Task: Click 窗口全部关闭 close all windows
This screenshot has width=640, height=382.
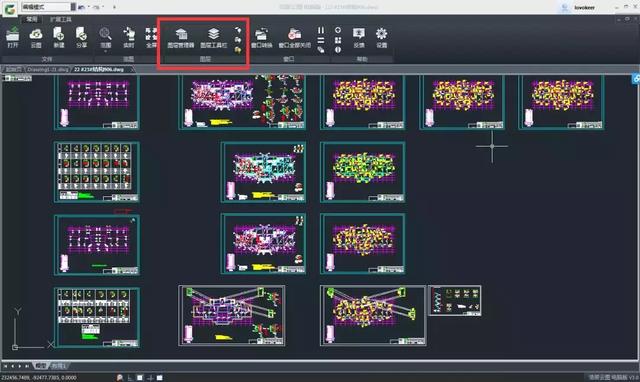Action: pyautogui.click(x=295, y=38)
